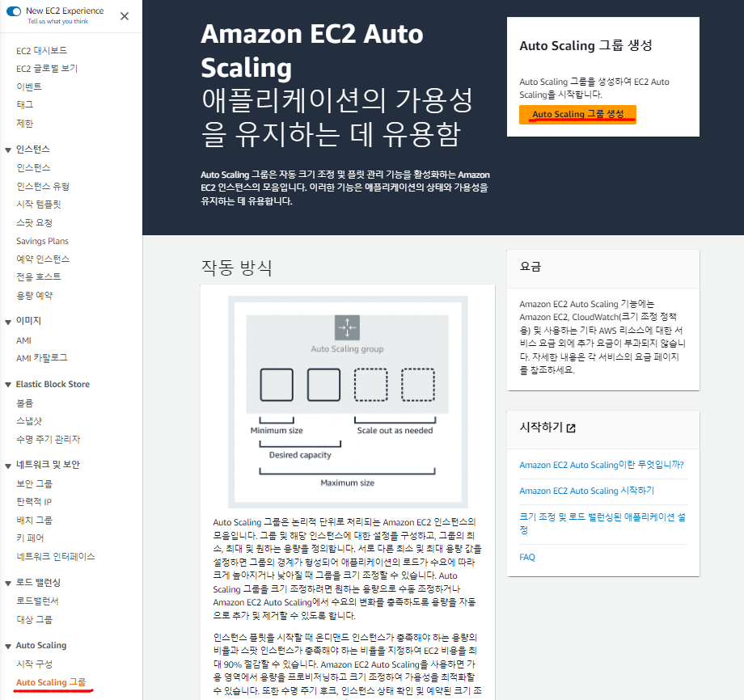Open Amazon EC2 Auto Scaling 시작하기 link
The image size is (744, 700).
586,491
